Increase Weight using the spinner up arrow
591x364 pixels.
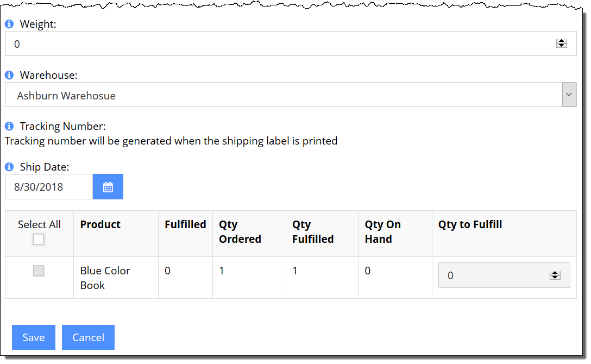(562, 41)
